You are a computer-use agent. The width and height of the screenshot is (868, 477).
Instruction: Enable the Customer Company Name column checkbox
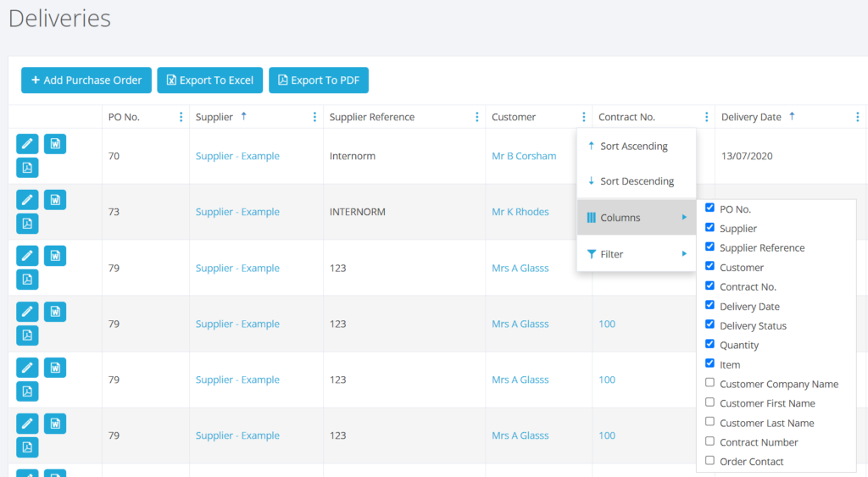pyautogui.click(x=709, y=384)
